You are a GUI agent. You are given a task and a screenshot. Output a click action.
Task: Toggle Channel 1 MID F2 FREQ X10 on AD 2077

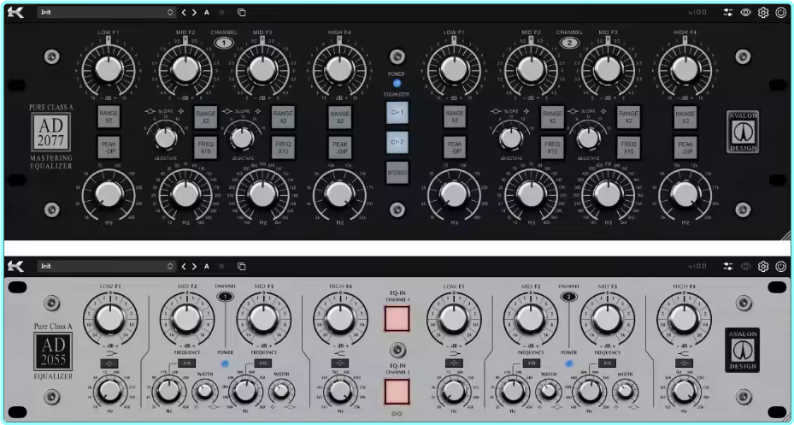(206, 147)
